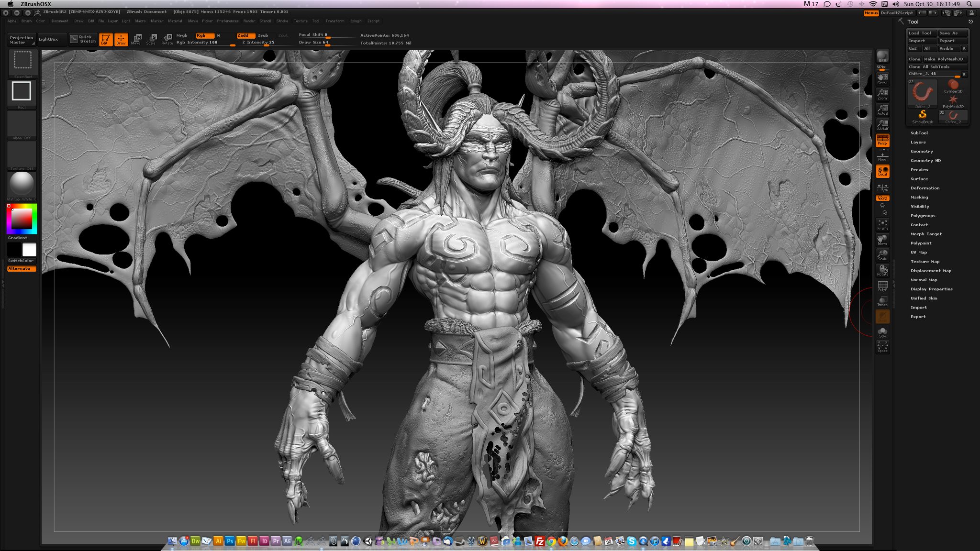The image size is (980, 551).
Task: Toggle Solo mode
Action: pos(882,332)
